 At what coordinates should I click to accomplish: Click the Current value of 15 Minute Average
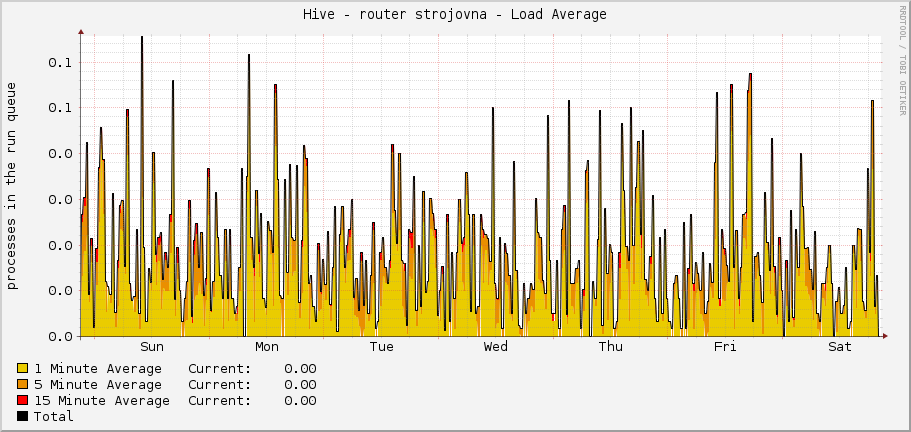pos(300,401)
